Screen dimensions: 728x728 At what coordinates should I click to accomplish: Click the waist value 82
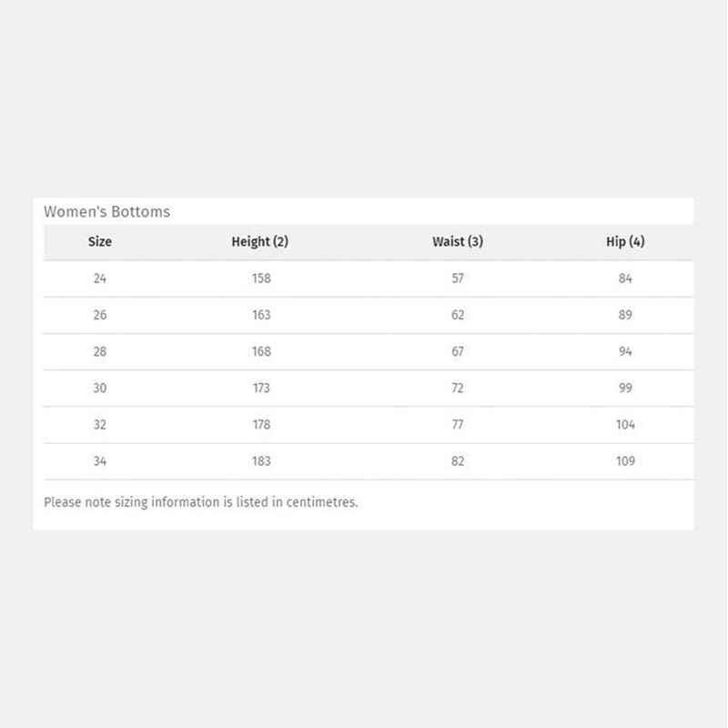pyautogui.click(x=458, y=461)
